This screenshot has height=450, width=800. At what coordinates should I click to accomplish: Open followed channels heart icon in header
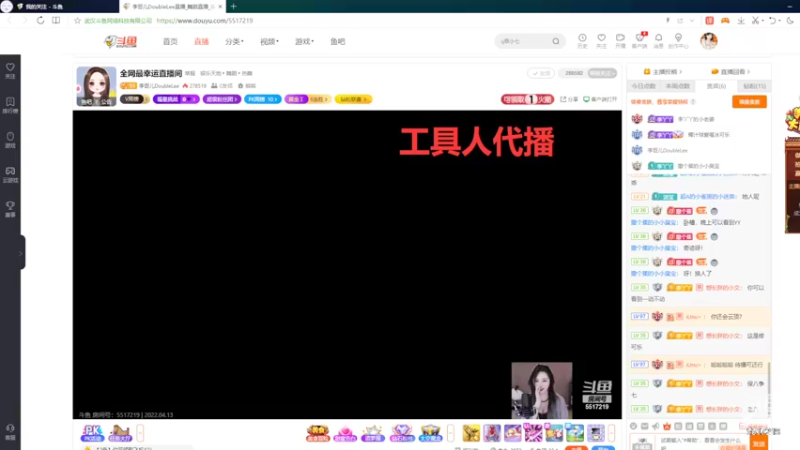pos(602,41)
